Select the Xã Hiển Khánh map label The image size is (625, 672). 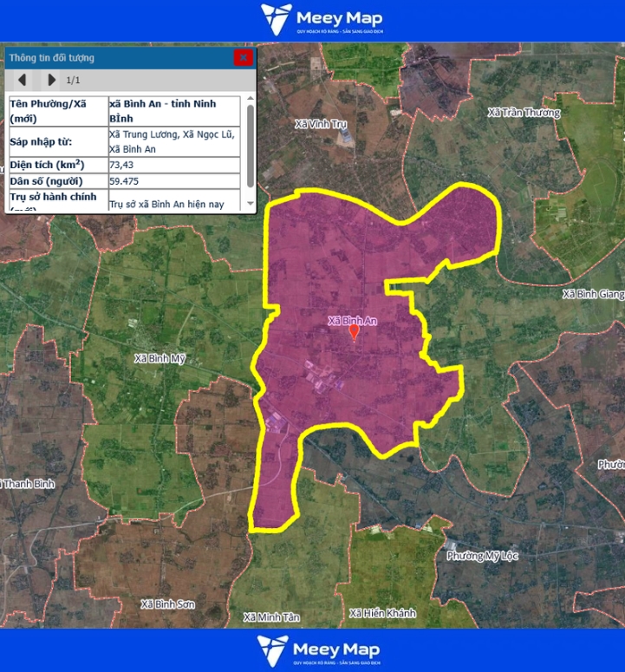[x=382, y=613]
